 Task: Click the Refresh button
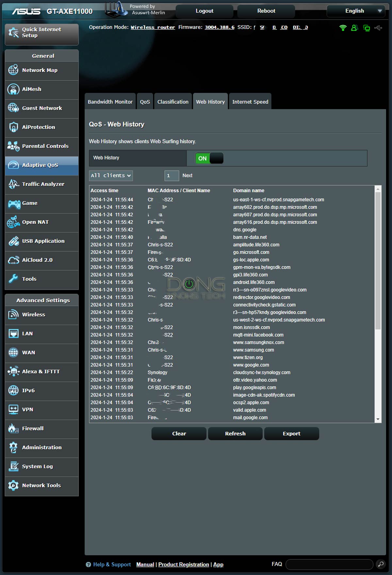235,434
